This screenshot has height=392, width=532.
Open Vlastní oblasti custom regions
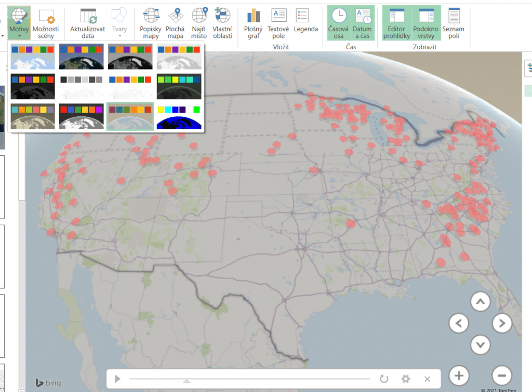coord(222,24)
